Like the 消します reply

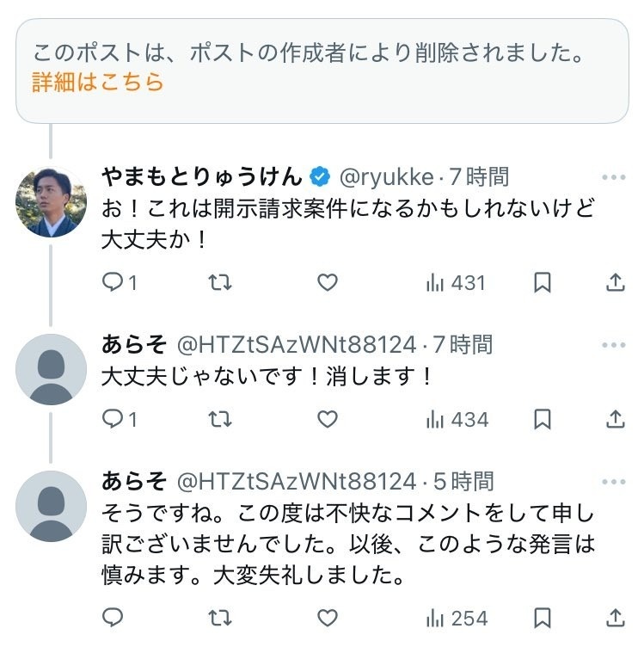328,419
